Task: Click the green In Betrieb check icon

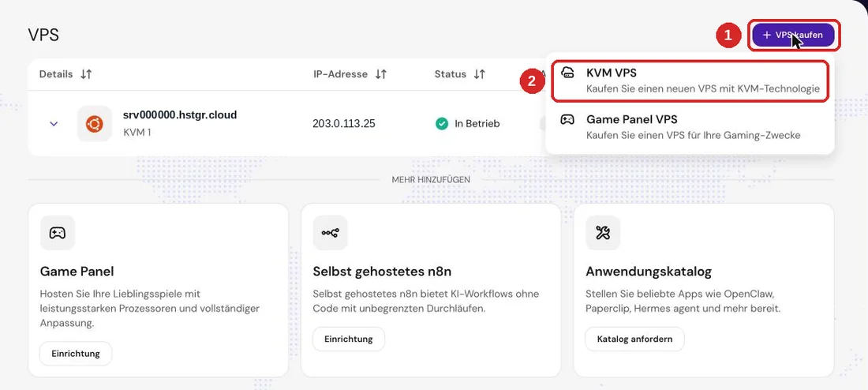Action: (x=442, y=123)
